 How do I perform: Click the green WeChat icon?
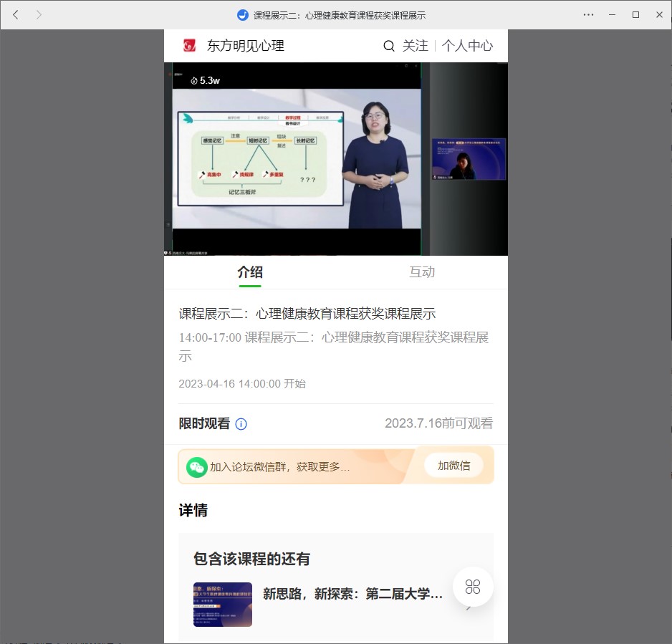pos(197,467)
